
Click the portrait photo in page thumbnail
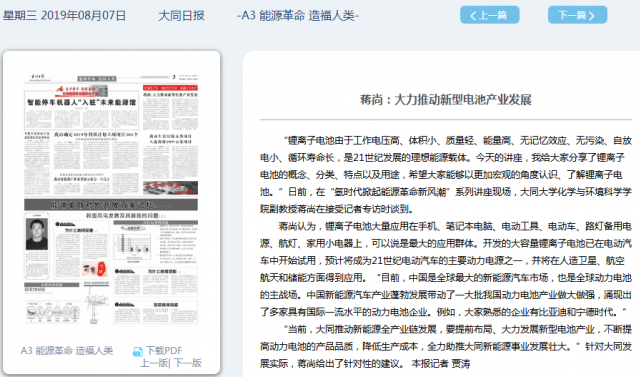(x=37, y=234)
